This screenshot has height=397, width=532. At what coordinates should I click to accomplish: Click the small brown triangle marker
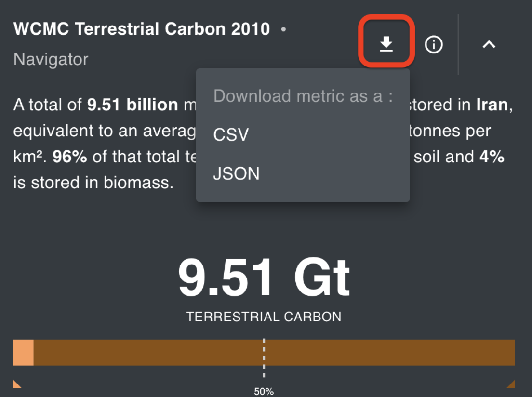pyautogui.click(x=511, y=384)
